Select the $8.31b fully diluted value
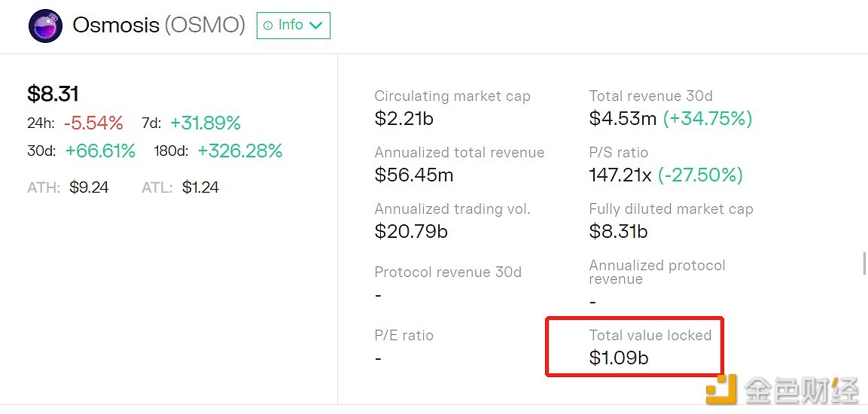 [x=618, y=231]
